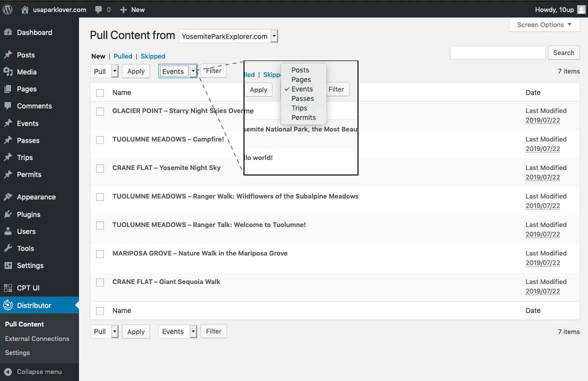The height and width of the screenshot is (381, 588).
Task: Open the bottom Events post type dropdown
Action: [x=178, y=331]
